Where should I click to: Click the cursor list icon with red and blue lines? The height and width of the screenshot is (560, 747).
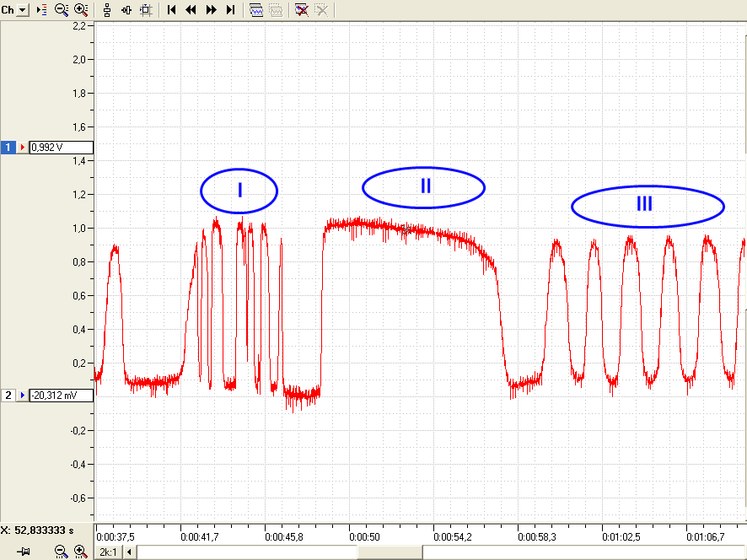coord(42,10)
